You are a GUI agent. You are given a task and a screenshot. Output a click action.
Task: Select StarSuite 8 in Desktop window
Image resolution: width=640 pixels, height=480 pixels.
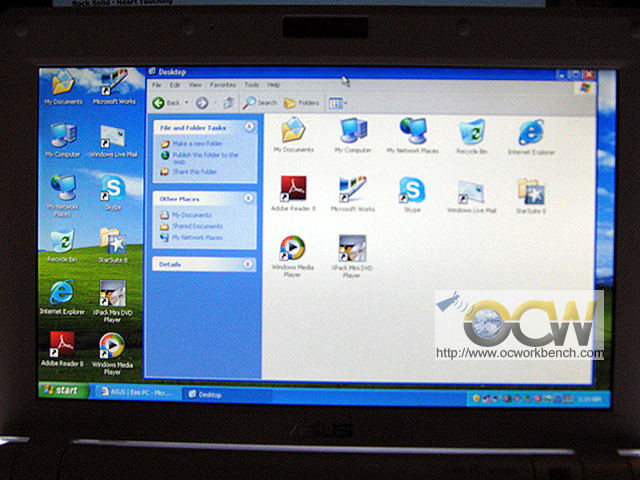coord(531,196)
